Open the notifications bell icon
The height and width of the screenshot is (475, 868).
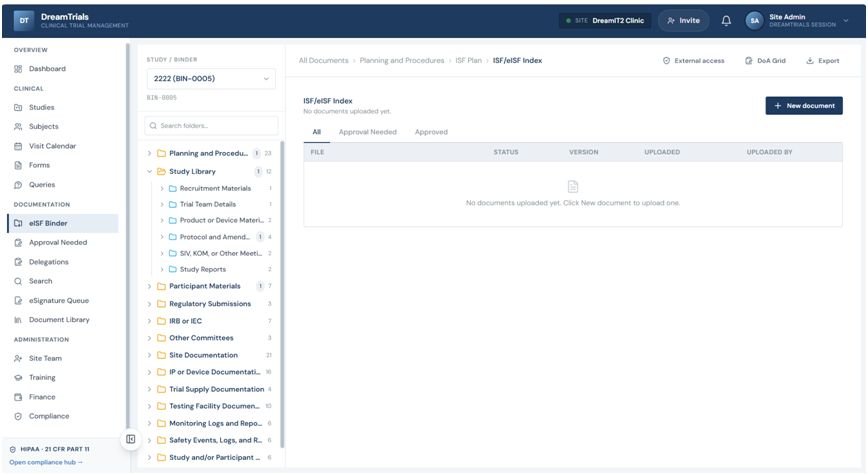pyautogui.click(x=726, y=20)
